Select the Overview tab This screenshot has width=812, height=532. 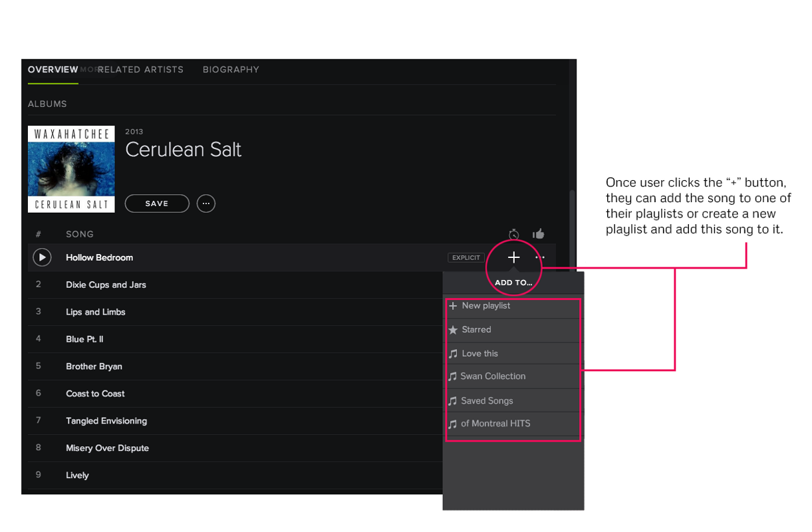(53, 69)
